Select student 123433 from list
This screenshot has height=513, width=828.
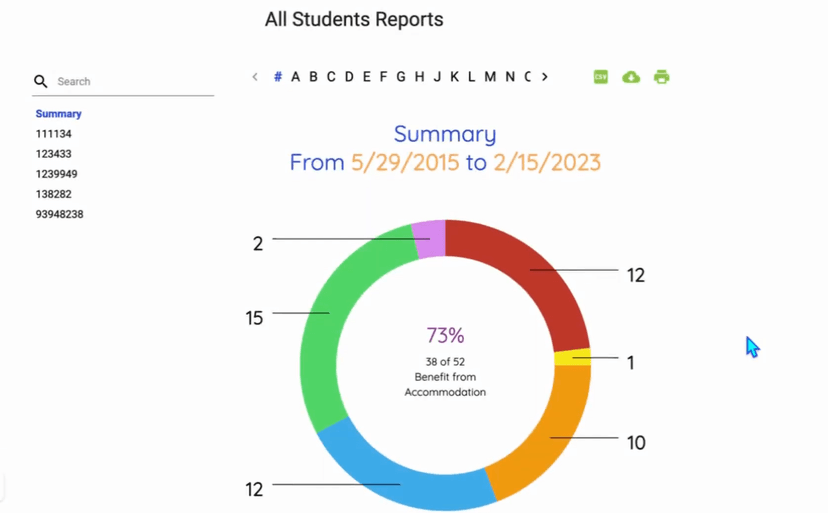click(x=54, y=154)
